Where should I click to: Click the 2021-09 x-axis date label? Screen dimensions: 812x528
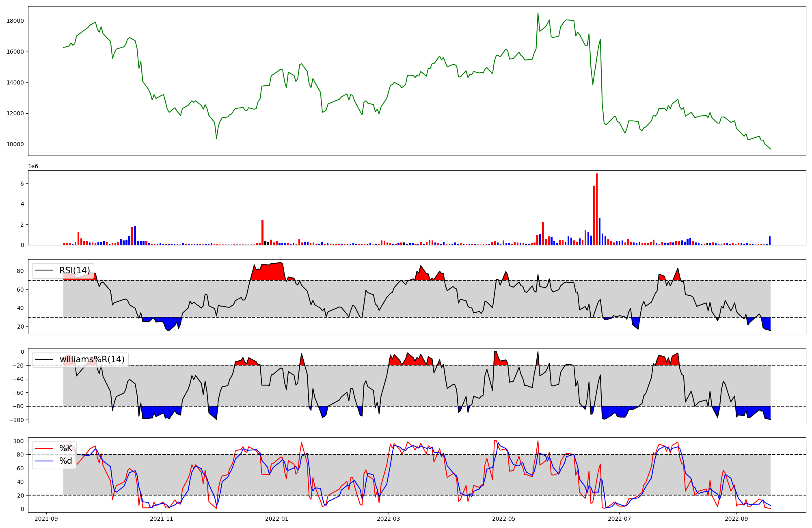pos(46,519)
